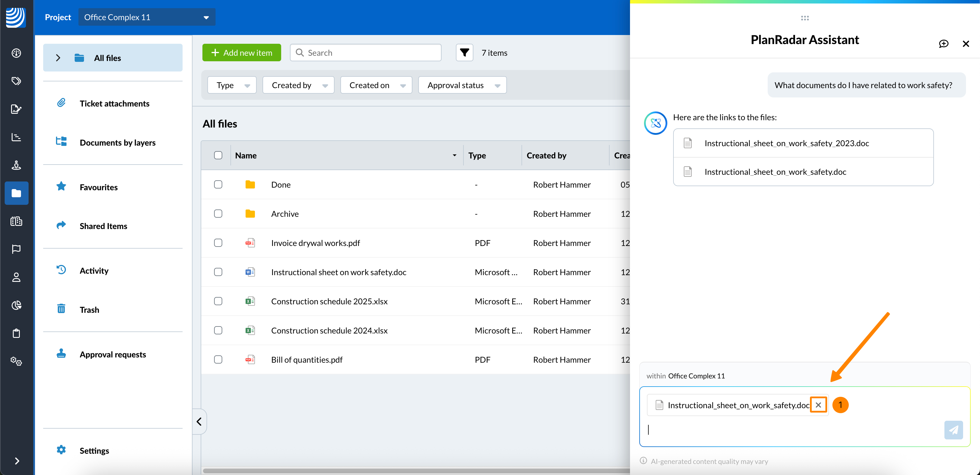
Task: Open the Tickets tag icon in the sidebar
Action: coord(16,81)
